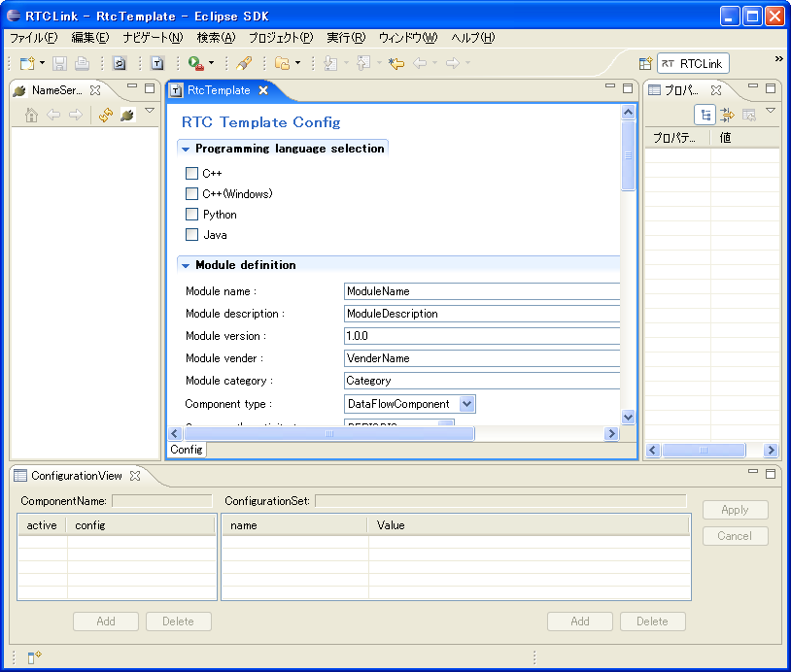Viewport: 791px width, 672px height.
Task: Click Delete button under name/Value table
Action: tap(652, 622)
